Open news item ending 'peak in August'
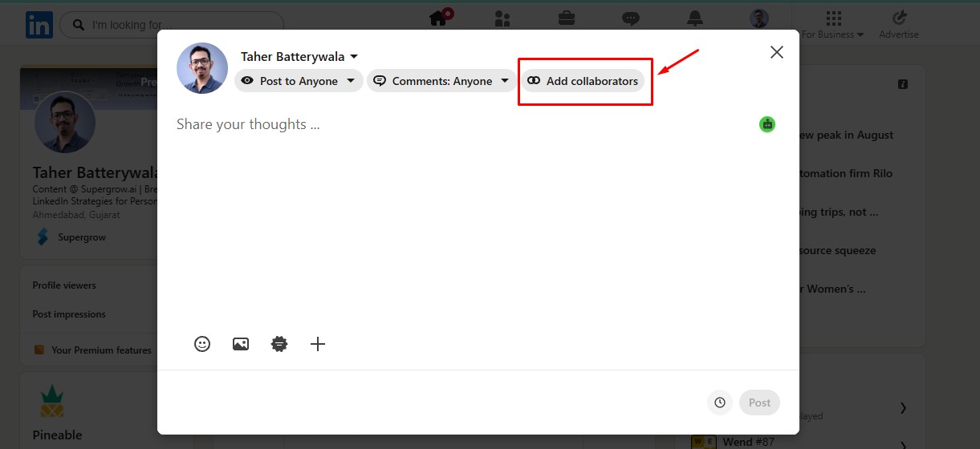 pyautogui.click(x=845, y=135)
